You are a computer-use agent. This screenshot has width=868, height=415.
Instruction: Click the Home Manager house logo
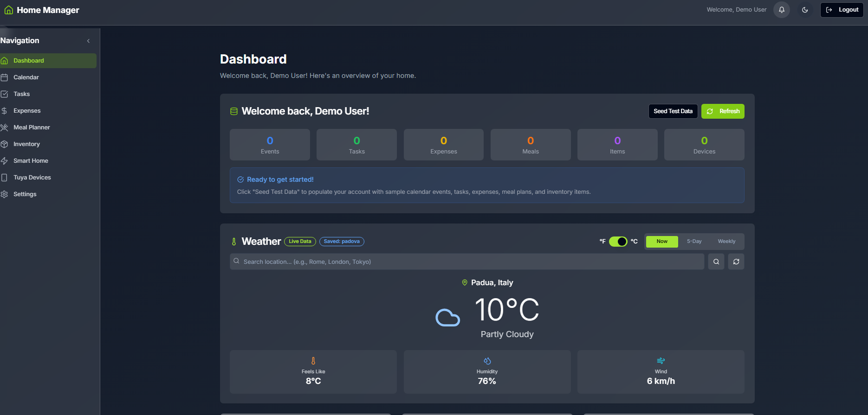pos(8,10)
